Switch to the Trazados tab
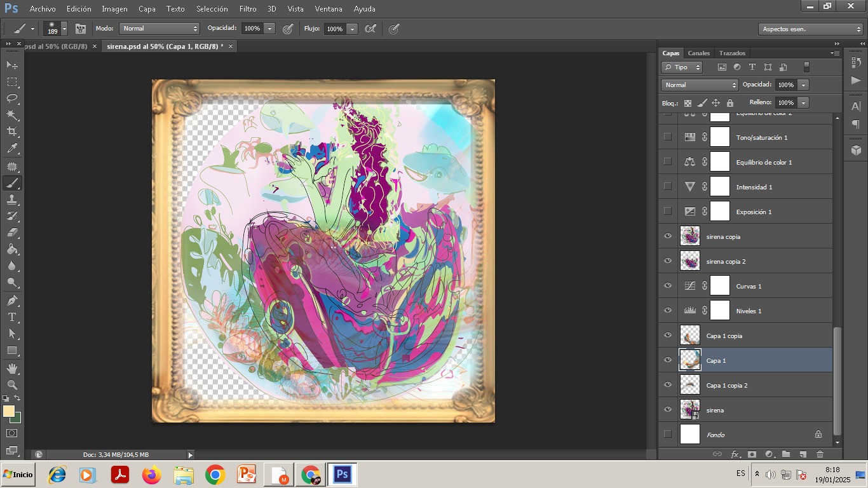The image size is (868, 488). point(732,53)
